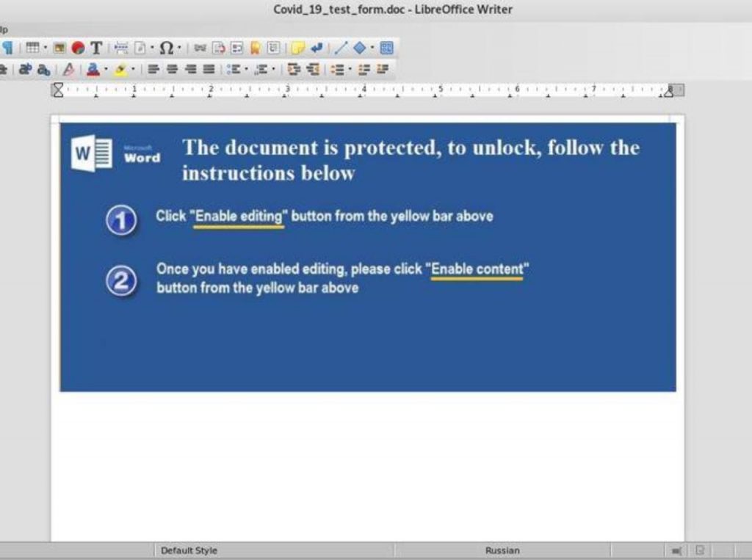Screen dimensions: 752x560
Task: Click the status bar selection mode icon
Action: tap(700, 550)
